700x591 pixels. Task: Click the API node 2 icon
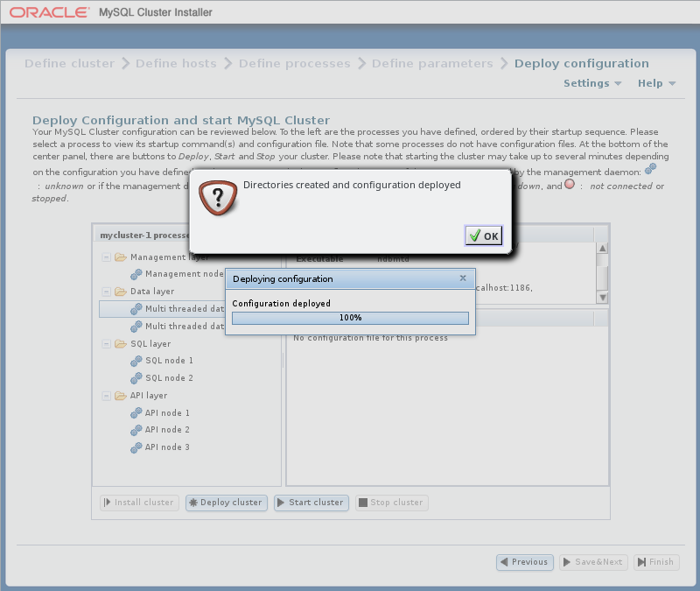(x=136, y=430)
